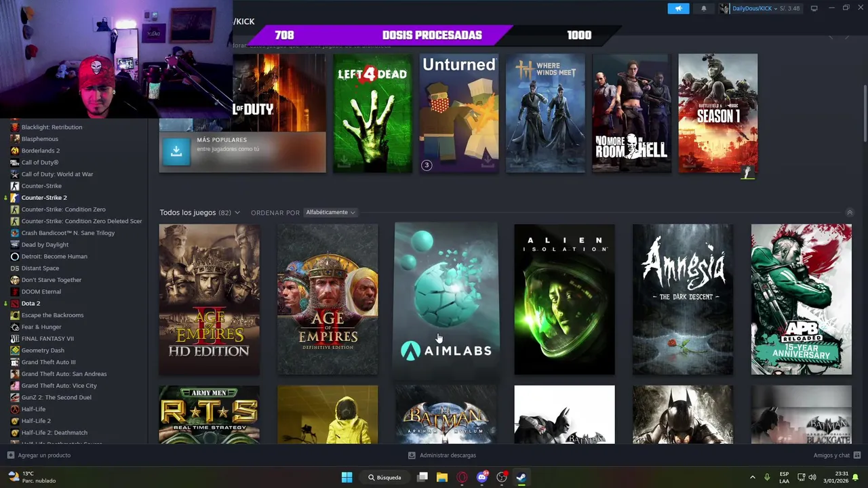Click the Borderlands 2 icon in the game list

pos(14,150)
